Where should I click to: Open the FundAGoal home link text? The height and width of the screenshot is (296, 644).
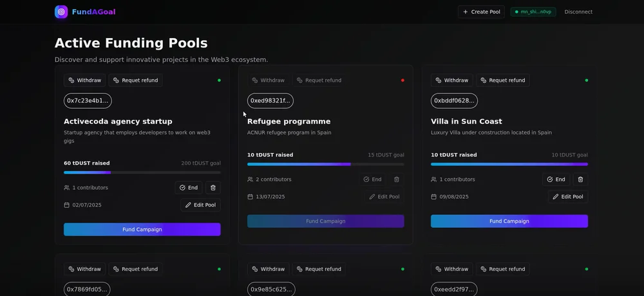tap(93, 12)
